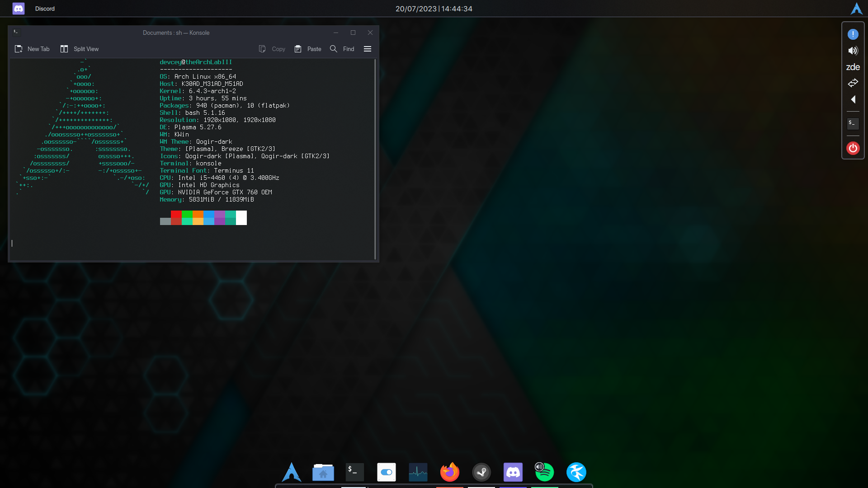This screenshot has width=868, height=488.
Task: Launch the terminal from the dock
Action: [355, 472]
